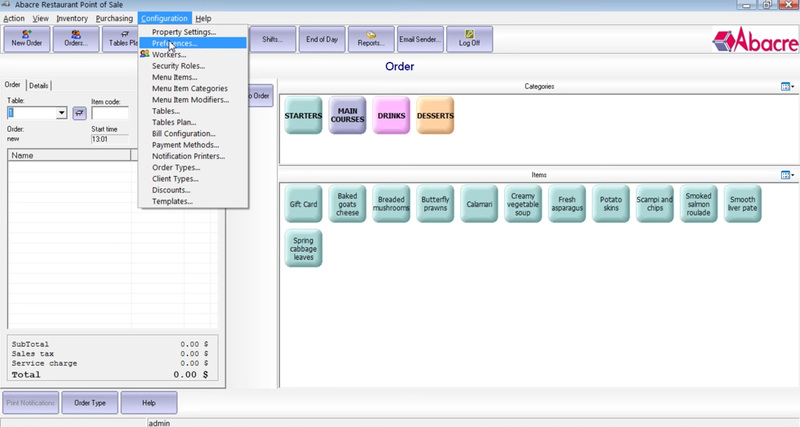Add the Calamari item
The height and width of the screenshot is (427, 800).
click(479, 204)
